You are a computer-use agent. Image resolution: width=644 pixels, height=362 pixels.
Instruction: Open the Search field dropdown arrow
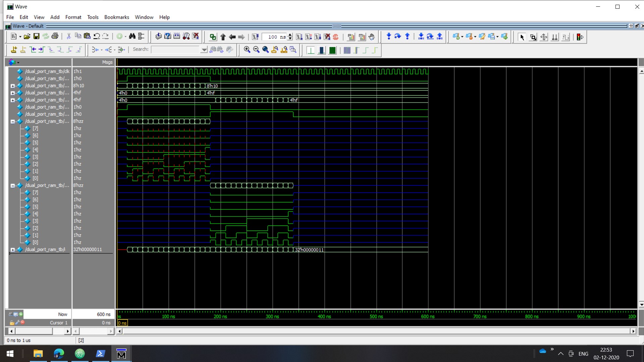pyautogui.click(x=204, y=50)
